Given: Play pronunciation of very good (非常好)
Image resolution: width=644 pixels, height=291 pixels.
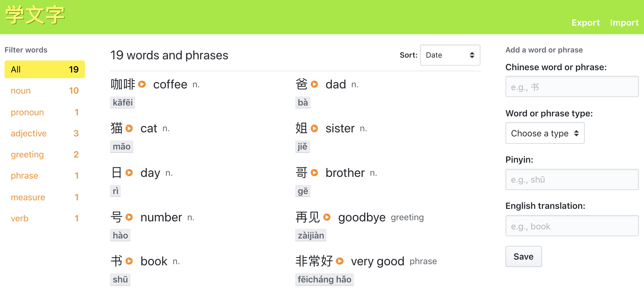Looking at the screenshot, I should click(x=340, y=261).
